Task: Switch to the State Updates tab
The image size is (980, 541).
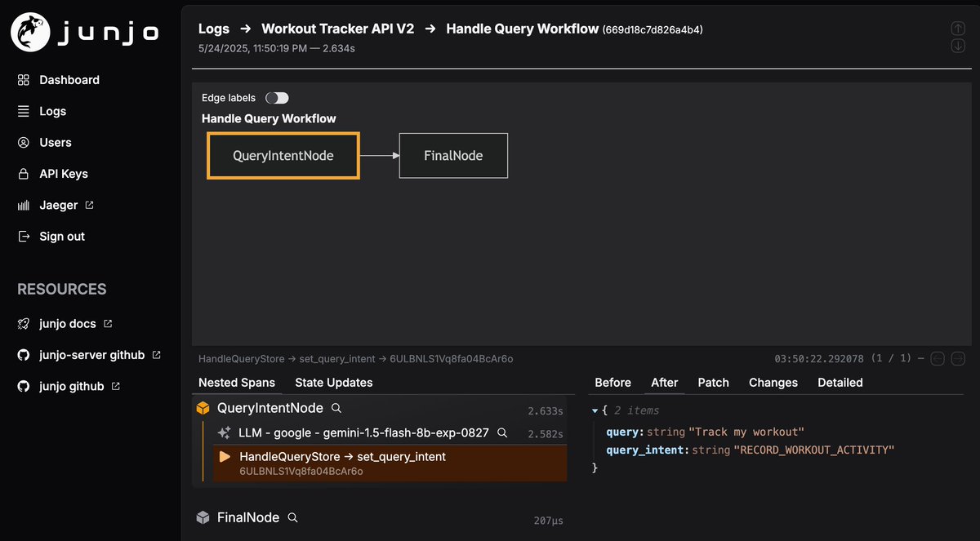Action: (x=334, y=383)
